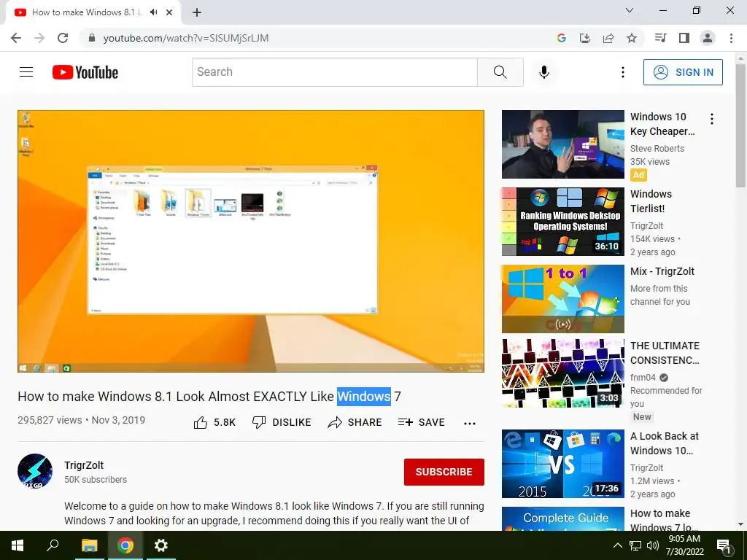Open Windows 10 Key Cheaper ad thumbnail
The width and height of the screenshot is (747, 560).
[563, 144]
